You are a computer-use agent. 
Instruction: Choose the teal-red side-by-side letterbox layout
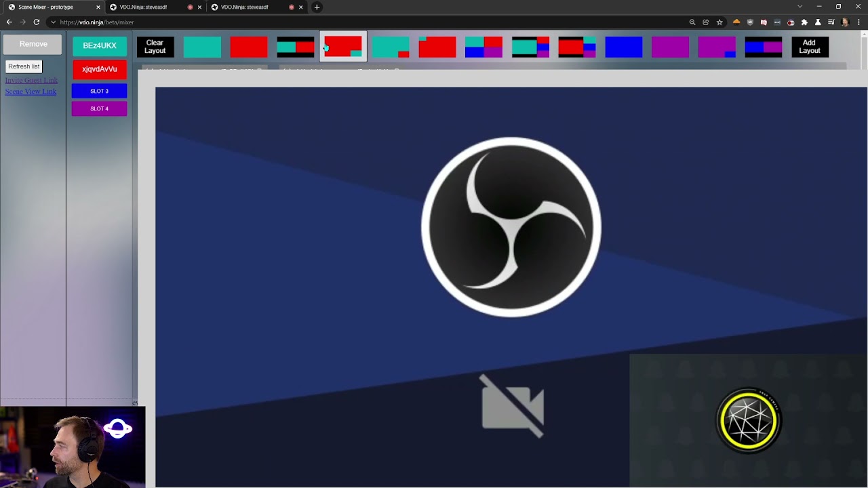click(296, 47)
